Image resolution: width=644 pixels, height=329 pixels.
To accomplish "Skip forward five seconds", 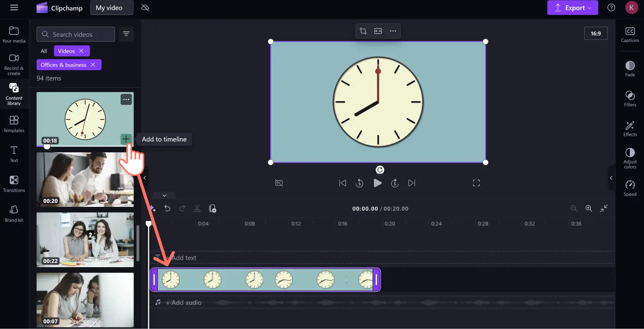I will 395,183.
